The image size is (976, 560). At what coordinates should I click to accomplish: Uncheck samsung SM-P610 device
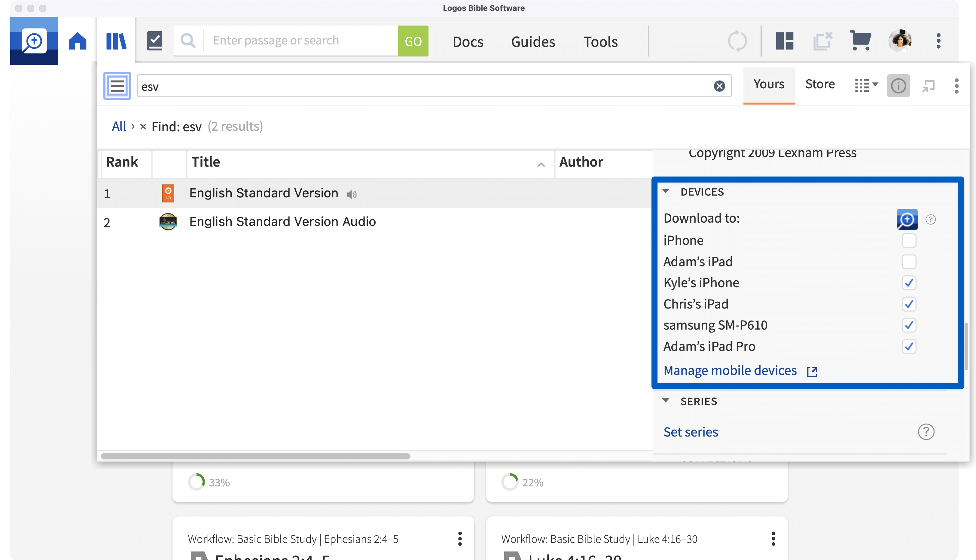tap(909, 325)
